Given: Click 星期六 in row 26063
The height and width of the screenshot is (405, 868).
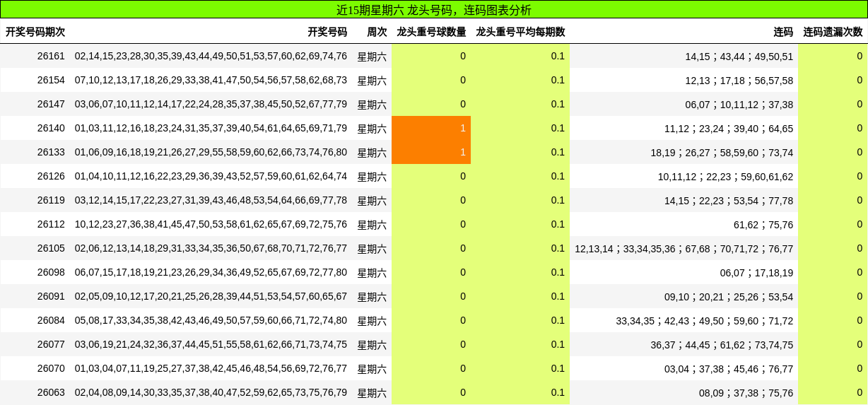Looking at the screenshot, I should pyautogui.click(x=372, y=393).
